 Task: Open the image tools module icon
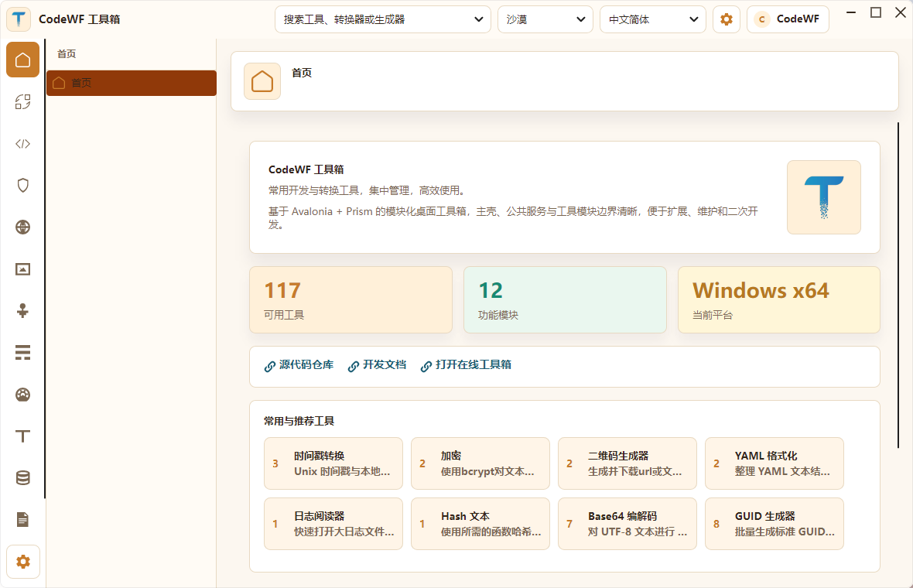pyautogui.click(x=22, y=269)
